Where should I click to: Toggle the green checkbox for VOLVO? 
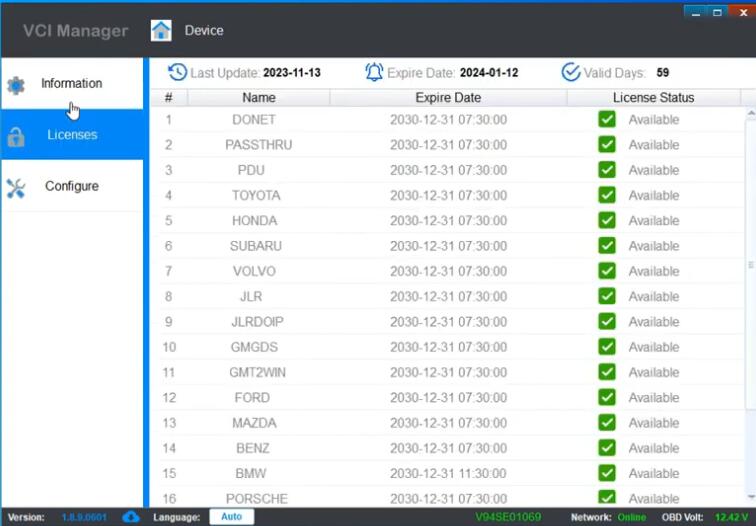pyautogui.click(x=607, y=271)
